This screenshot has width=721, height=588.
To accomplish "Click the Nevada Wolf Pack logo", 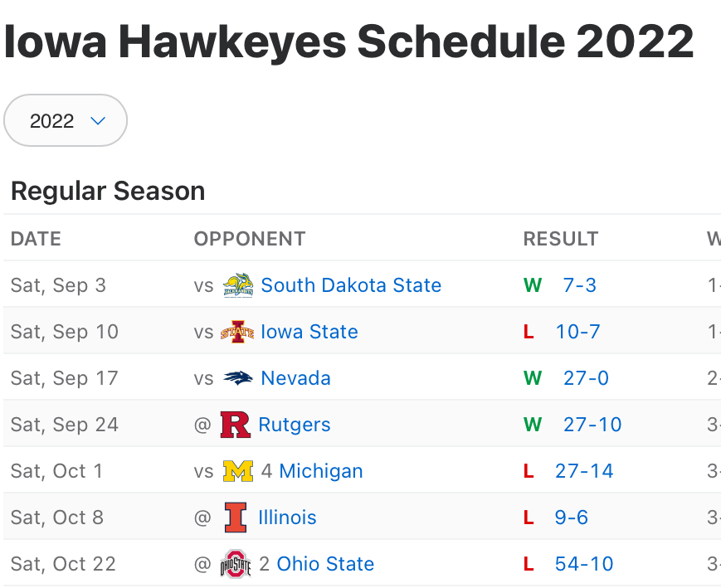I will 238,378.
